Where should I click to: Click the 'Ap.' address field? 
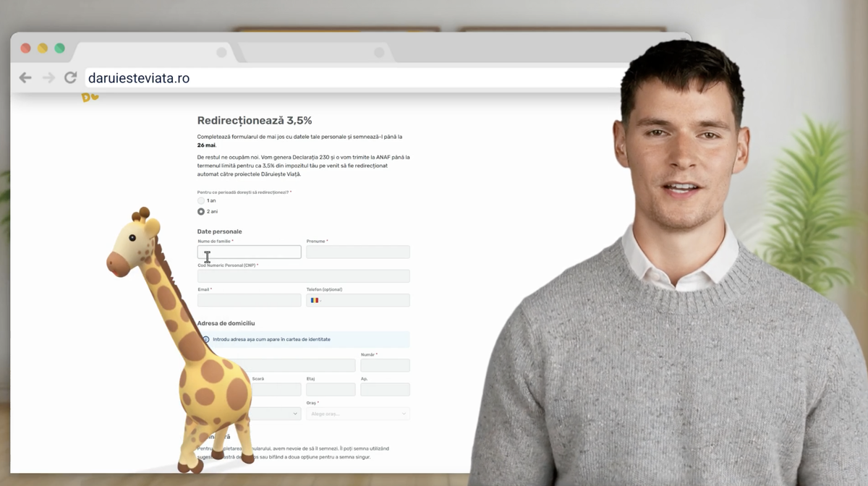(385, 389)
